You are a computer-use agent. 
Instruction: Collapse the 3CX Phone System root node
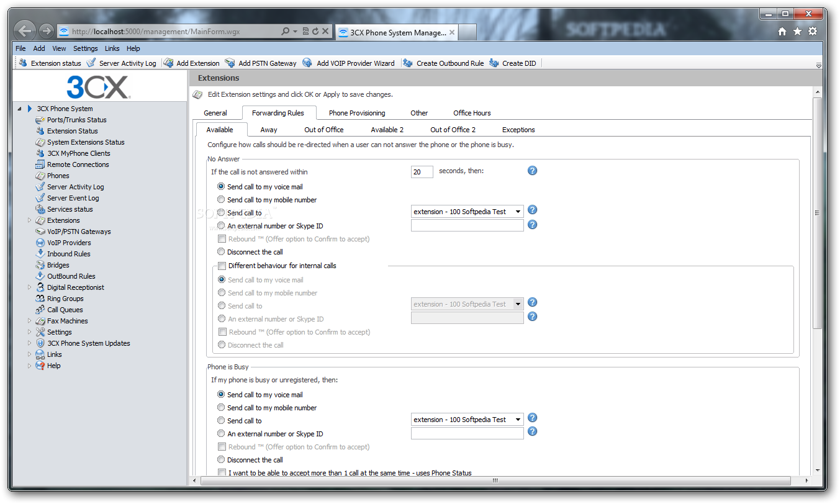point(19,109)
